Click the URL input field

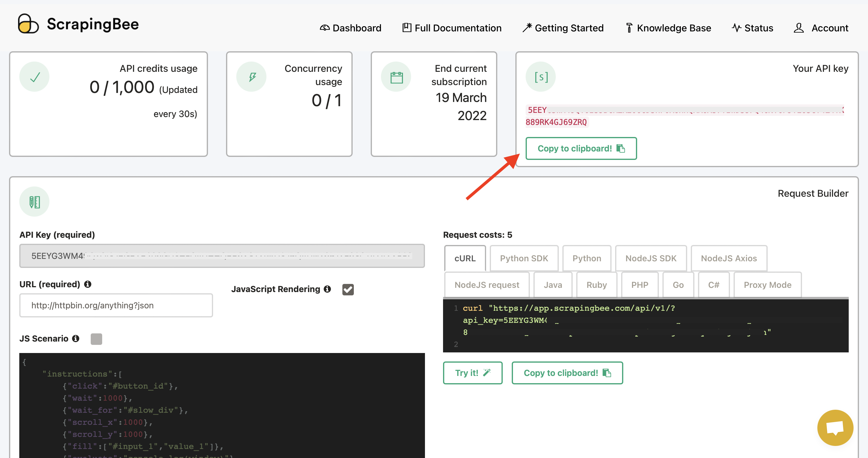[x=116, y=305]
